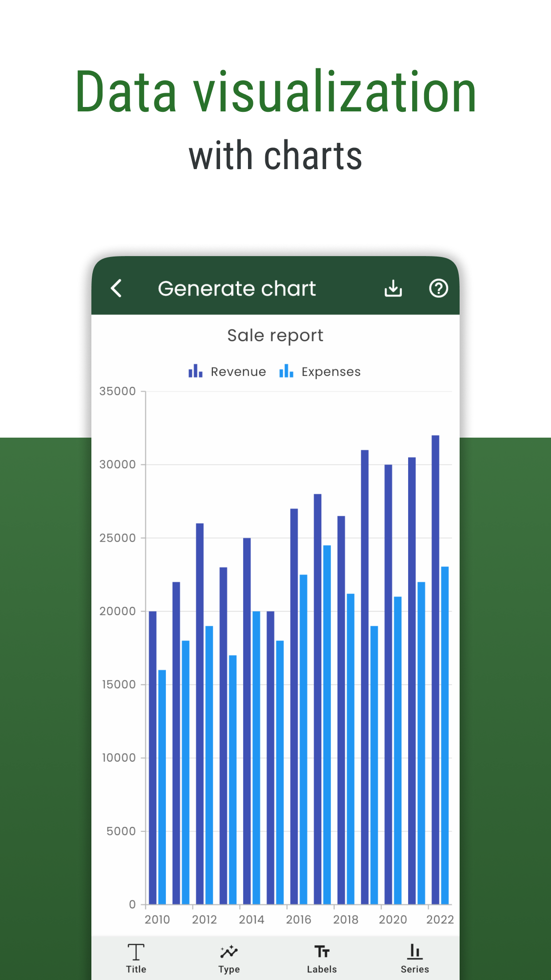Image resolution: width=551 pixels, height=980 pixels.
Task: Click the 2014 x-axis label
Action: pyautogui.click(x=252, y=920)
